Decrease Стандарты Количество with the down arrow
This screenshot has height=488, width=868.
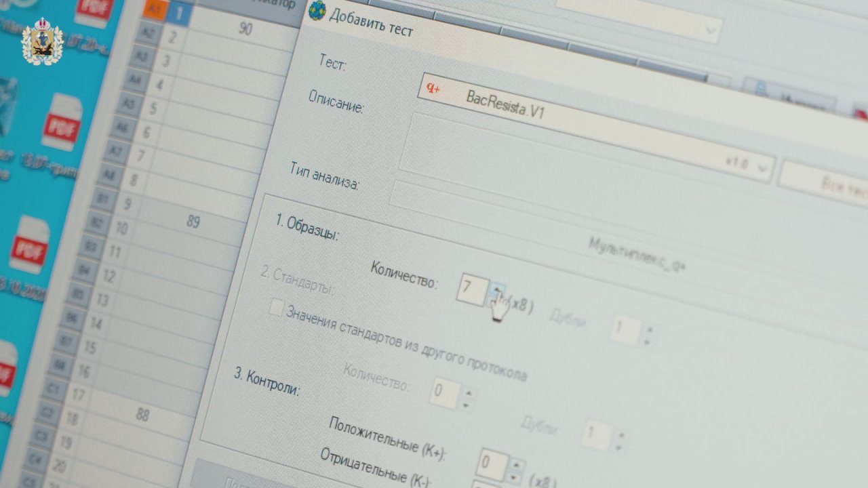pos(467,405)
